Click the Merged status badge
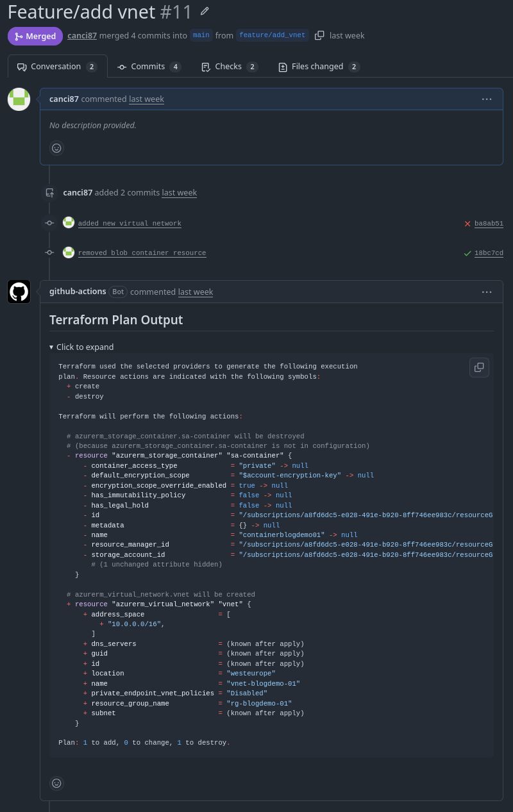Viewport: 513px width, 812px height. pyautogui.click(x=35, y=36)
